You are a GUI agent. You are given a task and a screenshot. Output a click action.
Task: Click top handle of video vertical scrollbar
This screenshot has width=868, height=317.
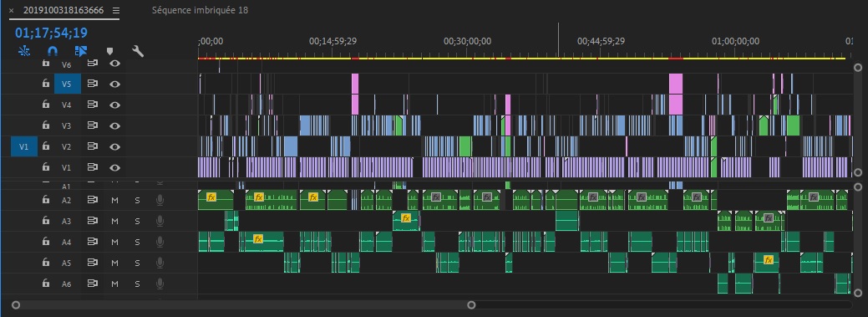click(859, 67)
